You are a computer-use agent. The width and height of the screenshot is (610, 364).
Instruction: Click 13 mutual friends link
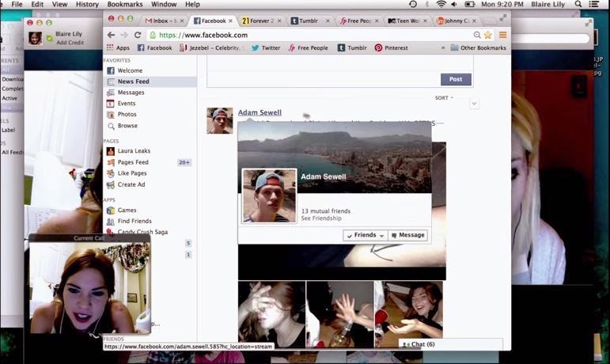[326, 210]
